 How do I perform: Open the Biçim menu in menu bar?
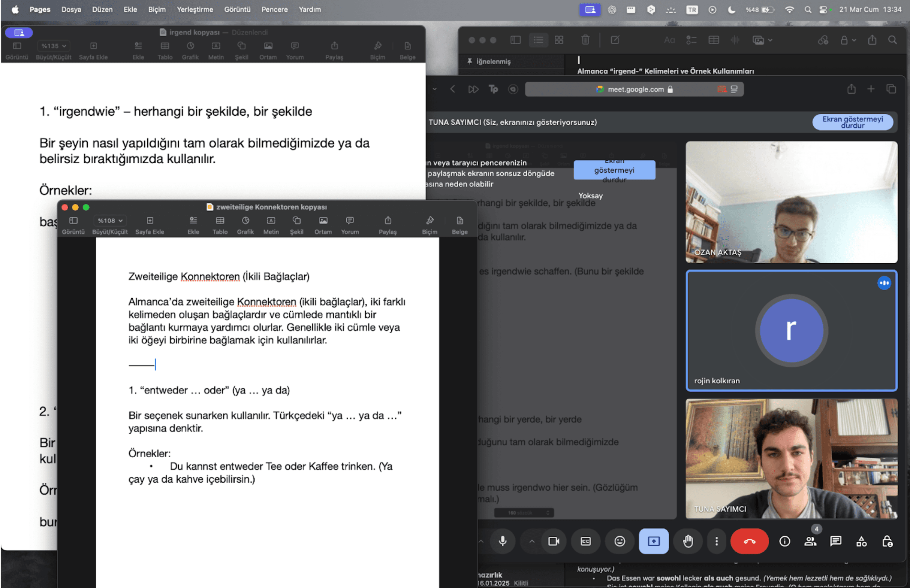click(157, 9)
